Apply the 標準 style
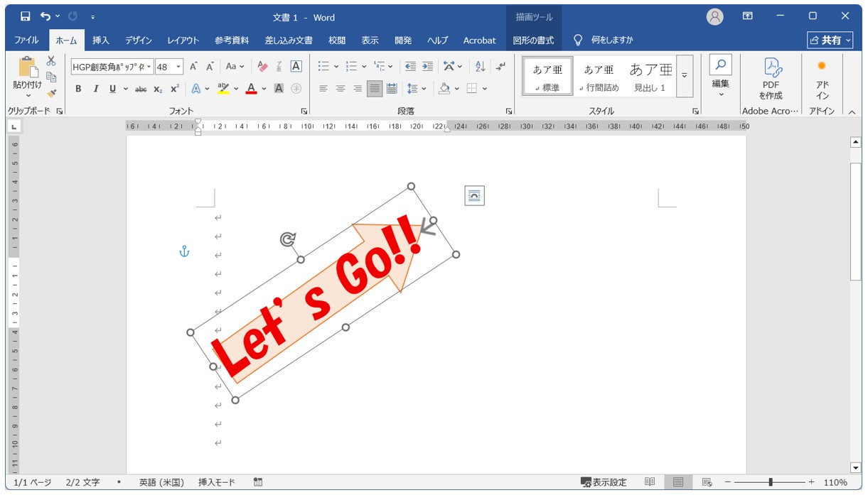The height and width of the screenshot is (495, 868). [x=547, y=77]
